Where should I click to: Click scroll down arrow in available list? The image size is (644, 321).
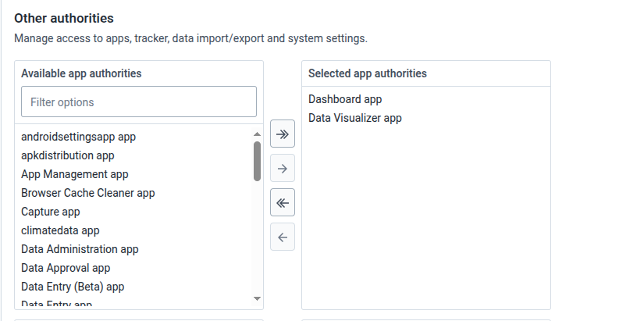coord(257,299)
